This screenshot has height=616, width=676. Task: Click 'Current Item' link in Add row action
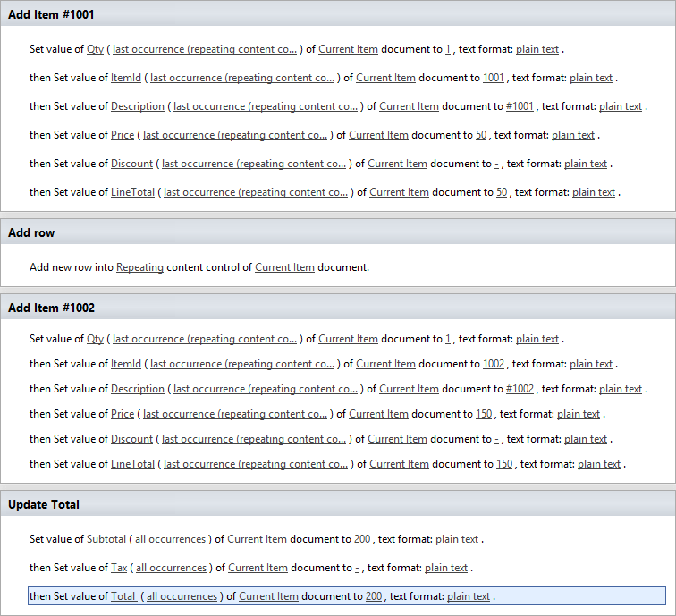(284, 267)
